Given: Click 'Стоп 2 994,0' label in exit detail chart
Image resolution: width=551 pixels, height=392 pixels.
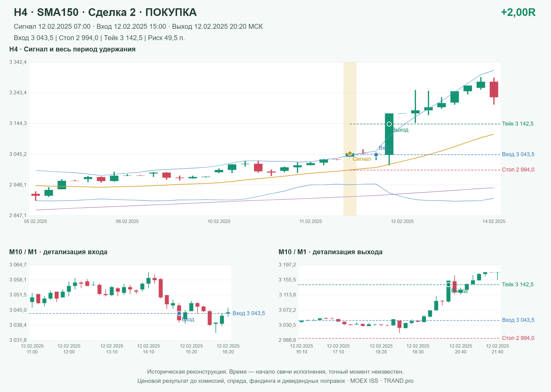Looking at the screenshot, I should [518, 338].
